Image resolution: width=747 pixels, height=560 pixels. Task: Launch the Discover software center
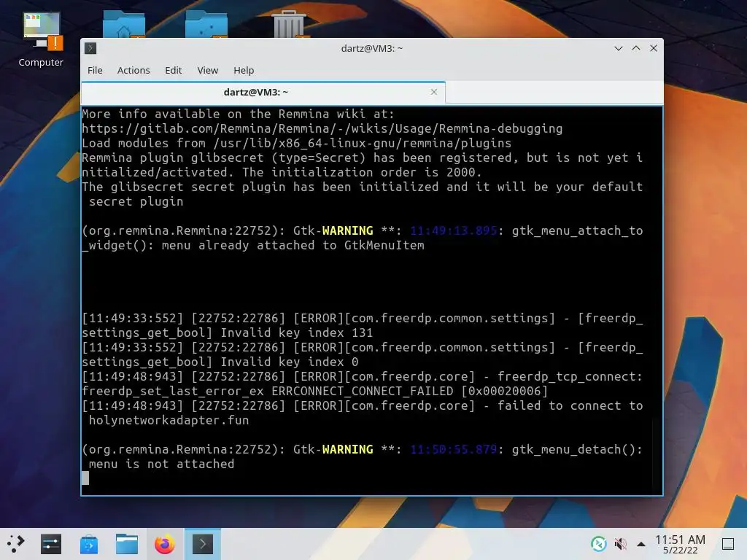coord(89,544)
